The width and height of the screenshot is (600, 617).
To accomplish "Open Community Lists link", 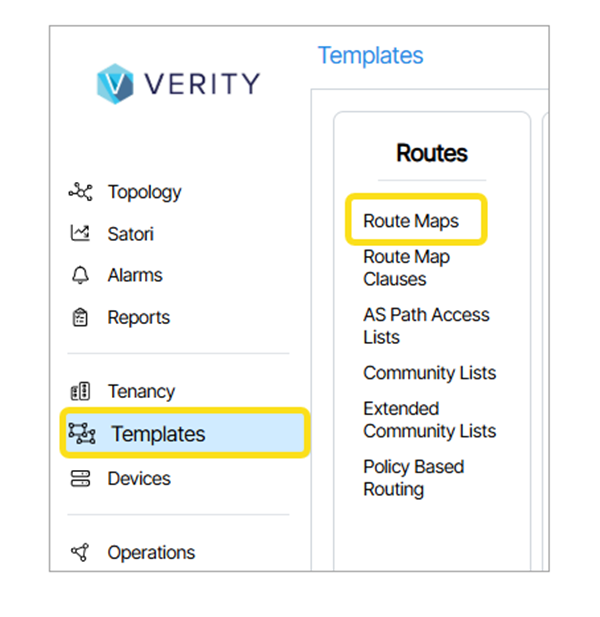I will pos(429,373).
